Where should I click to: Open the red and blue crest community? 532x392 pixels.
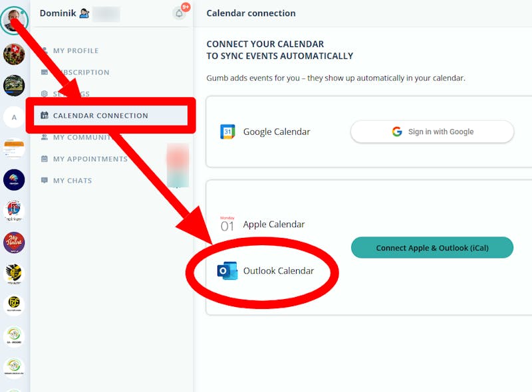[x=14, y=211]
